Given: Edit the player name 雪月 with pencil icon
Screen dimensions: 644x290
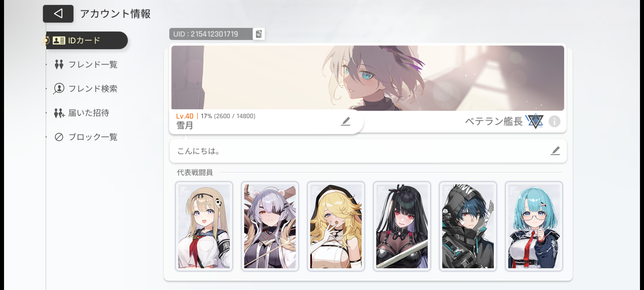Looking at the screenshot, I should click(346, 121).
